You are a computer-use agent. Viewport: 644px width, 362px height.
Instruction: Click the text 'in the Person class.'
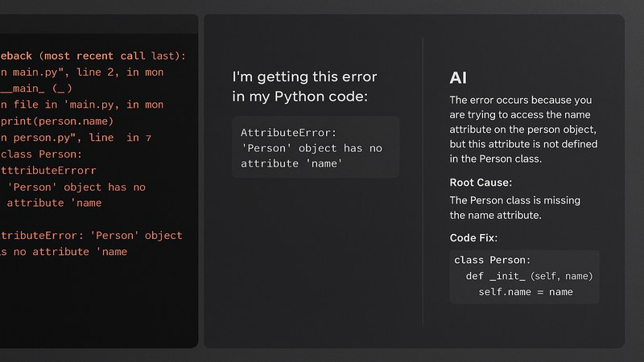click(496, 158)
